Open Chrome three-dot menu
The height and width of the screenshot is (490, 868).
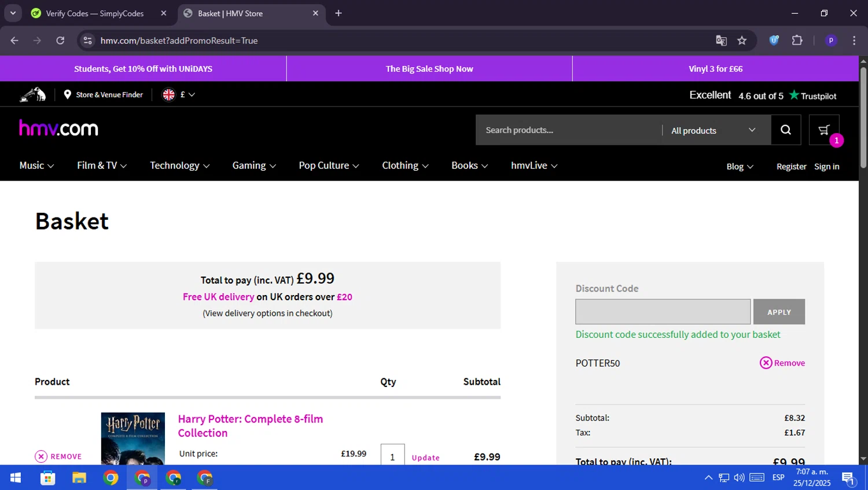click(854, 40)
